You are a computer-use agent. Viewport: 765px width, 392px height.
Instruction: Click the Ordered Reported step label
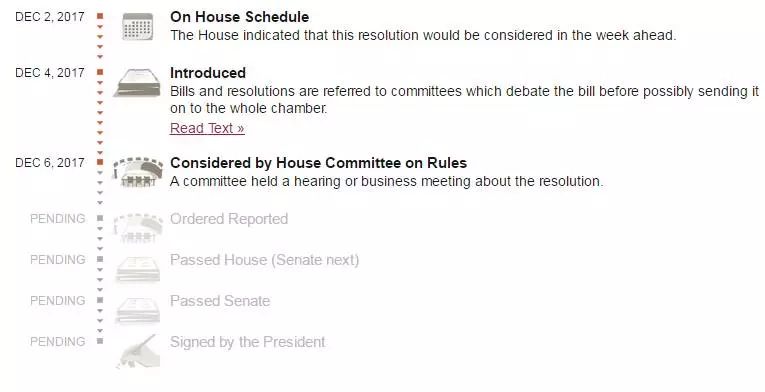tap(229, 219)
